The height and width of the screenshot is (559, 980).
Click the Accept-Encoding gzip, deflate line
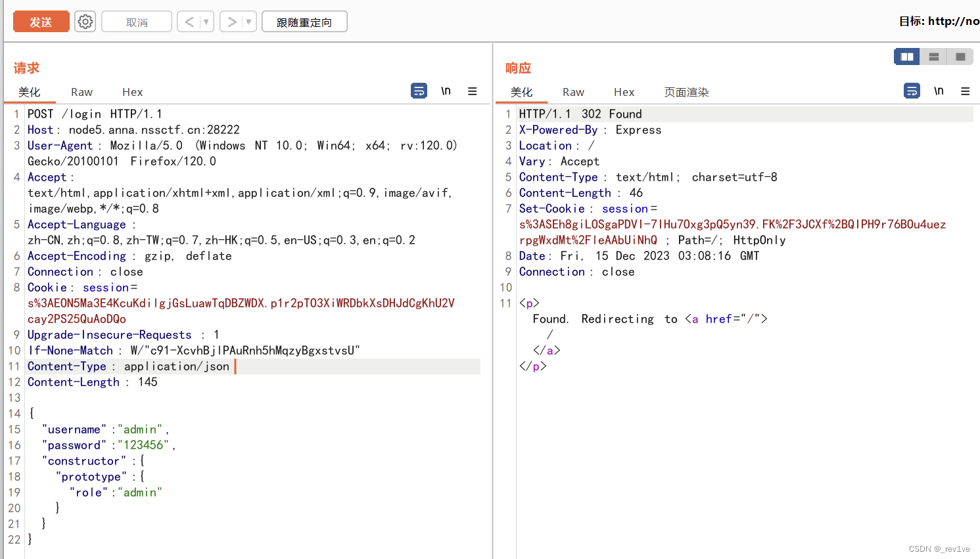click(x=129, y=256)
